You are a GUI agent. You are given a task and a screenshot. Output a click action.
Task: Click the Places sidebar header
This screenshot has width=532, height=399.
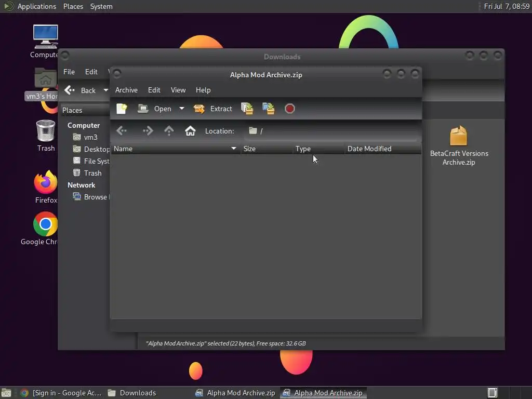pyautogui.click(x=85, y=110)
